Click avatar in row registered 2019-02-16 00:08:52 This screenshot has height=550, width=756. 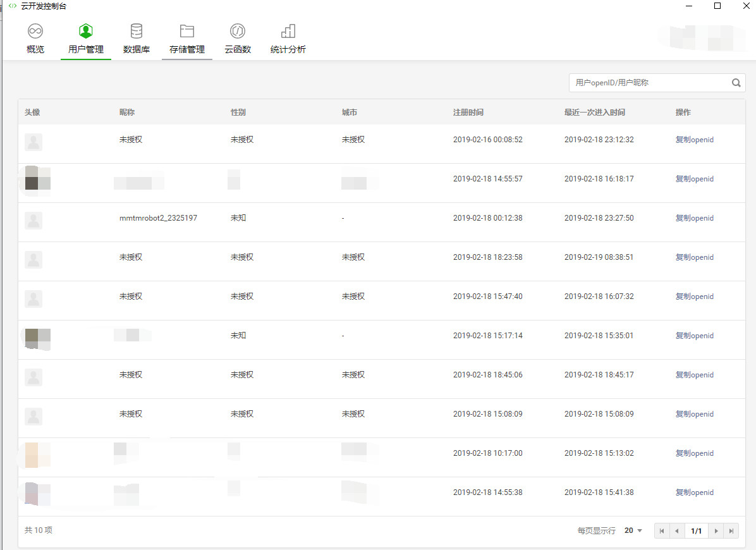(34, 142)
